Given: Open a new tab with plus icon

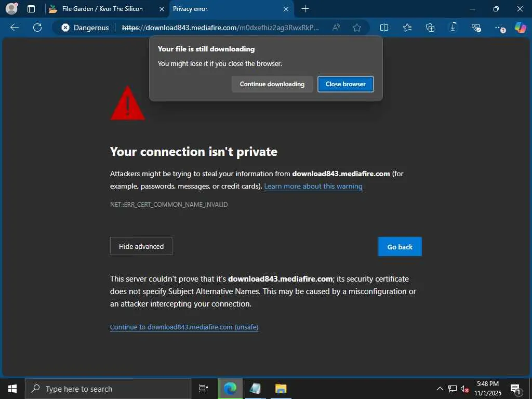Looking at the screenshot, I should [x=305, y=9].
